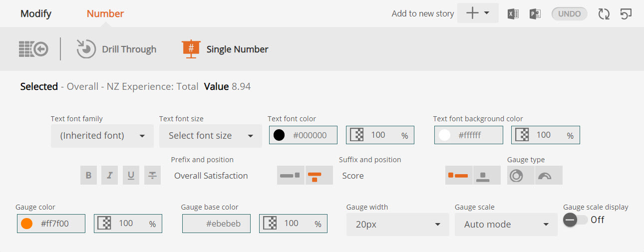Open the Add to new story dropdown
The height and width of the screenshot is (252, 644).
tap(478, 13)
